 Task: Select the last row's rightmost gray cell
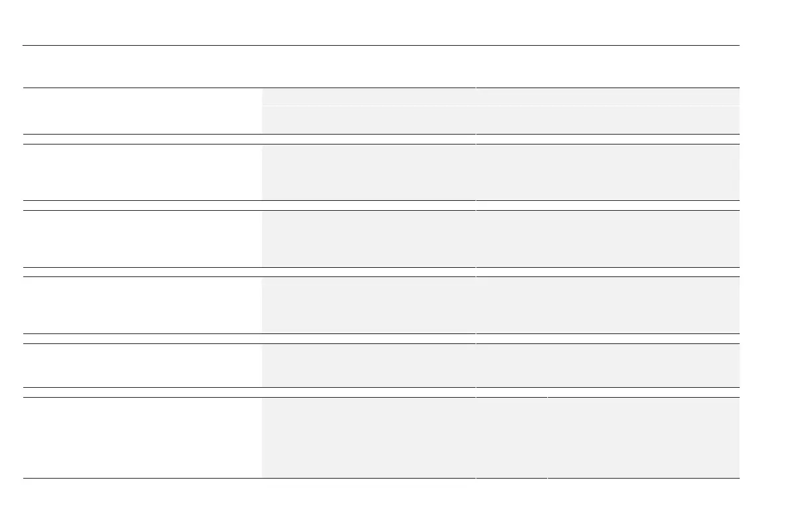[x=643, y=437]
